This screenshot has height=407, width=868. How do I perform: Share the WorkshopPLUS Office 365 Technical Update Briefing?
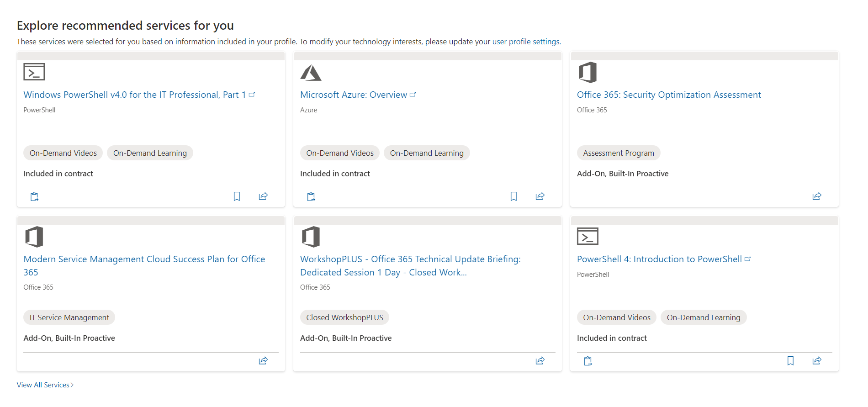tap(540, 361)
